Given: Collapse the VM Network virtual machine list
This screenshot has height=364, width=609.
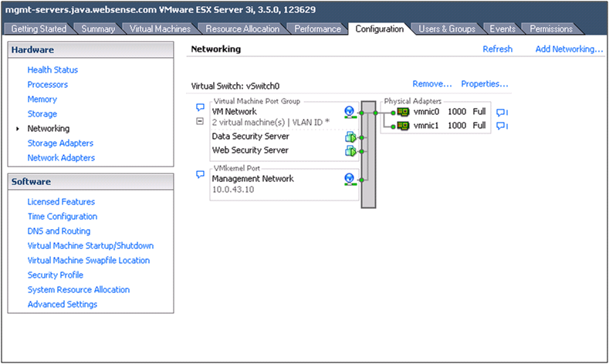Looking at the screenshot, I should (200, 122).
